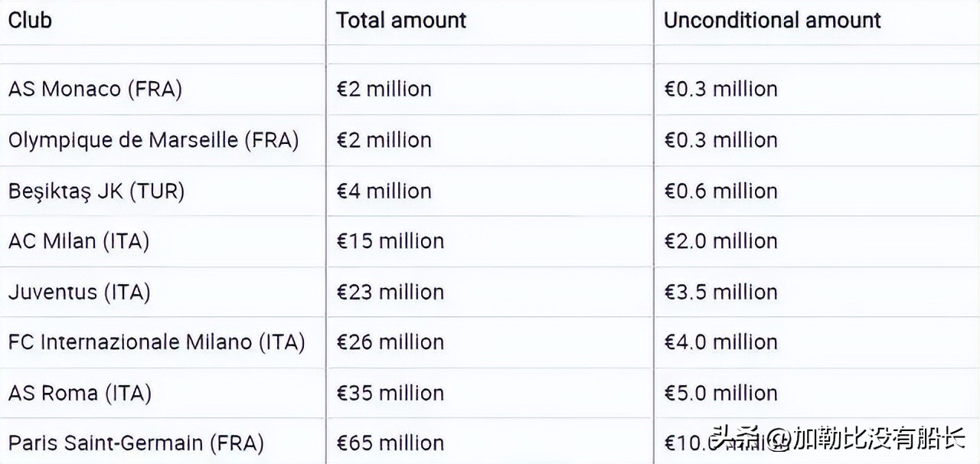
Task: Select AC Milan's €15 million total amount
Action: point(390,241)
